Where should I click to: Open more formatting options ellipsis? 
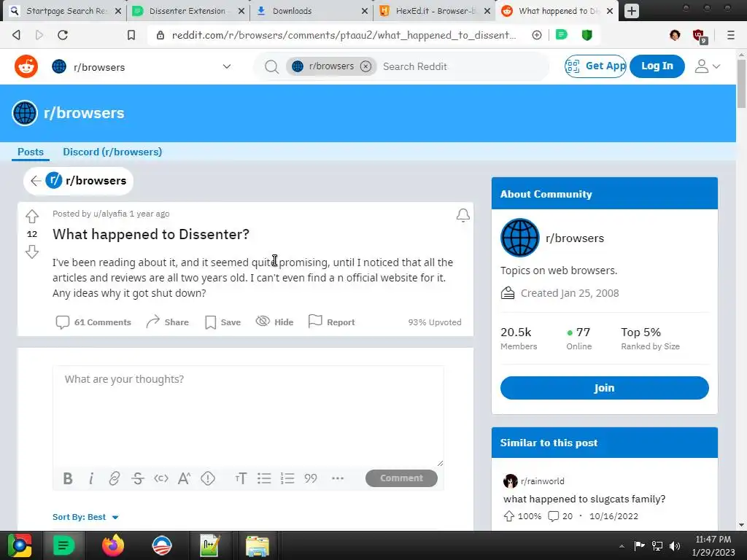click(x=337, y=478)
